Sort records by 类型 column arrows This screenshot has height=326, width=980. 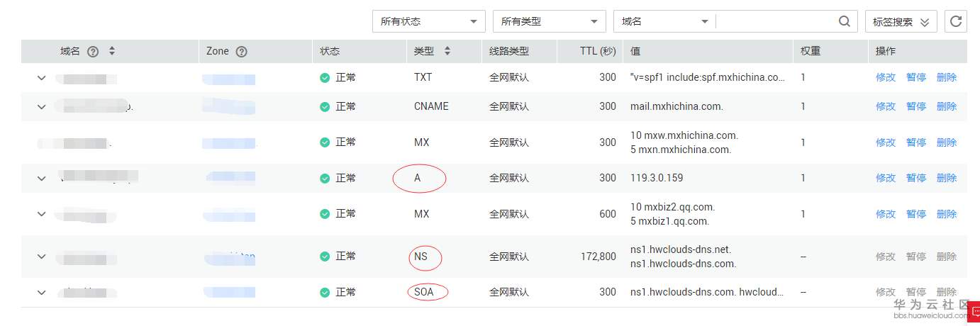447,52
